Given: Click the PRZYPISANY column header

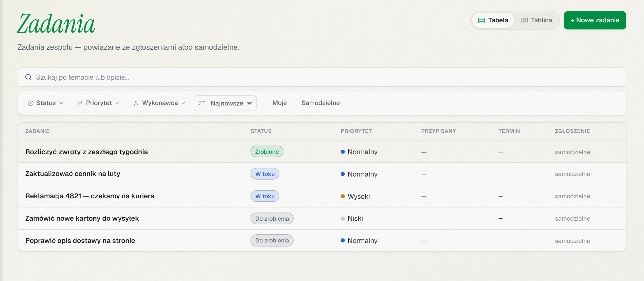Looking at the screenshot, I should click(x=438, y=131).
